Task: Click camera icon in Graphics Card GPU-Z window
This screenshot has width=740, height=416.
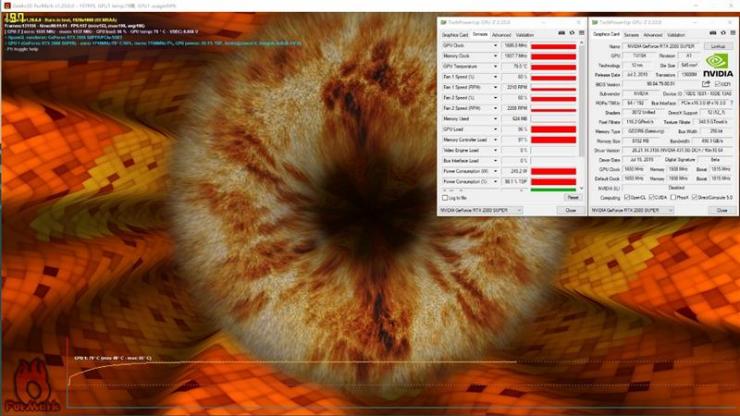Action: 713,33
